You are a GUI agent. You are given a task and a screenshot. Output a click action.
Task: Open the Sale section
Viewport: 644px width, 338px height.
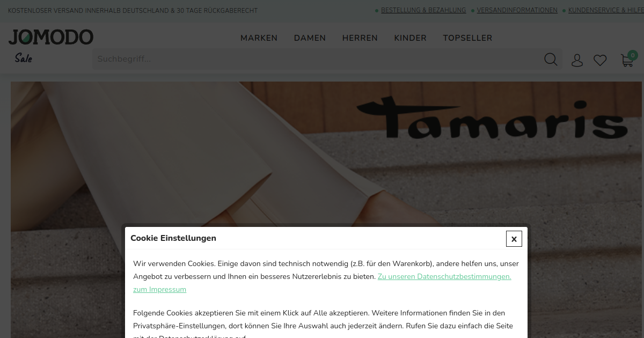(23, 58)
